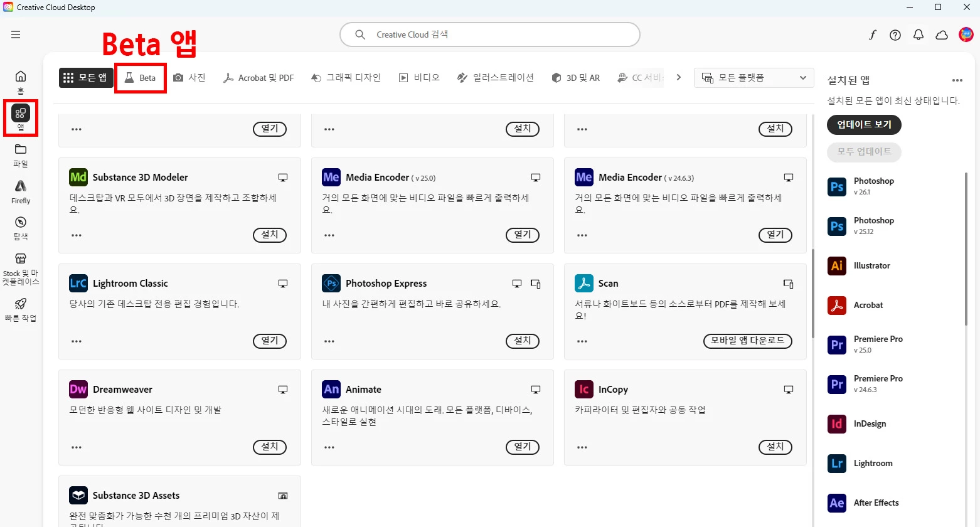Open more options for Photoshop Express
The image size is (980, 527).
click(329, 341)
